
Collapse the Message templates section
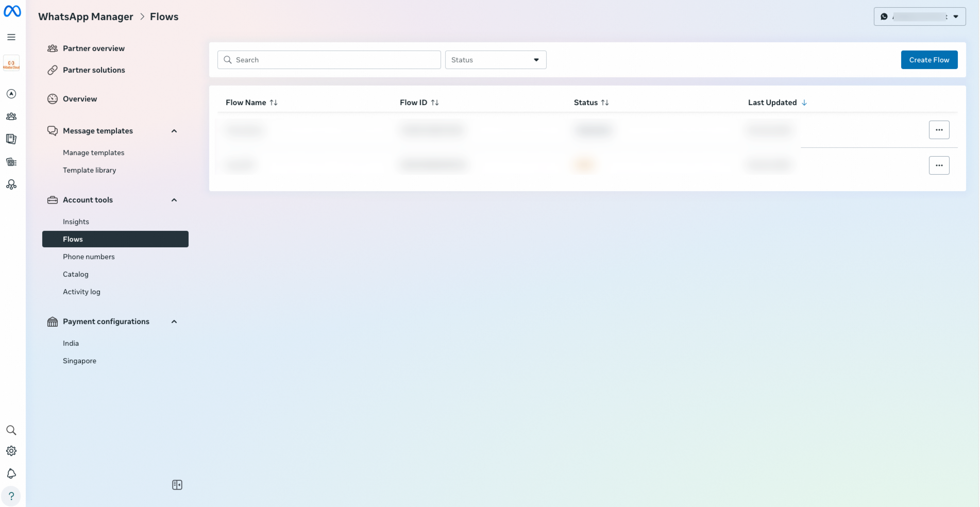pos(174,131)
